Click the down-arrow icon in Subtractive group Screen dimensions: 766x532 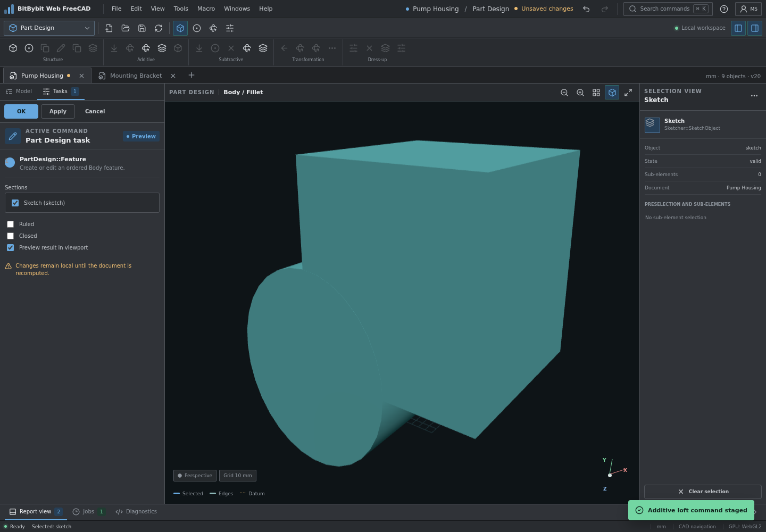tap(199, 48)
